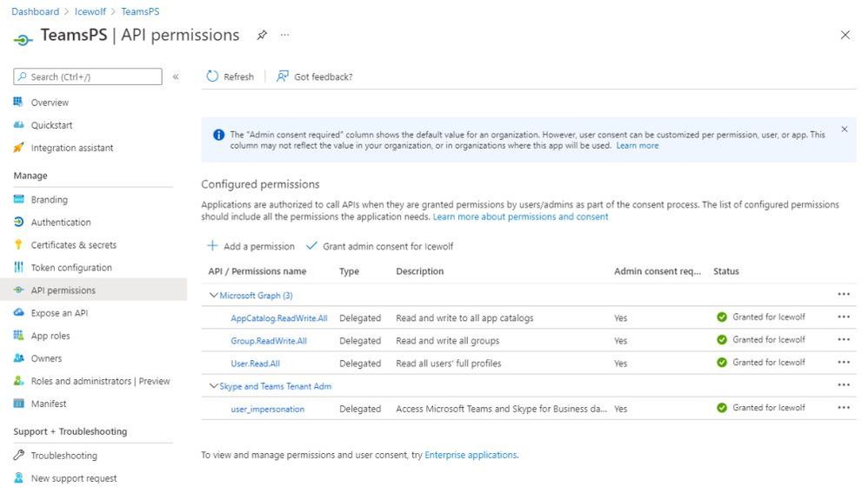Open the Group.ReadWrite.All permission
868x500 pixels.
point(269,341)
